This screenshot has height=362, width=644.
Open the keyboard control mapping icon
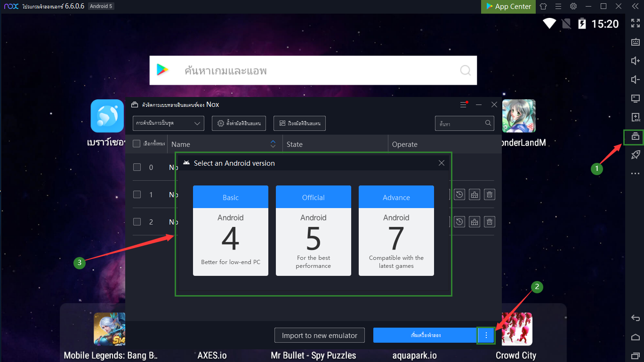pos(635,42)
